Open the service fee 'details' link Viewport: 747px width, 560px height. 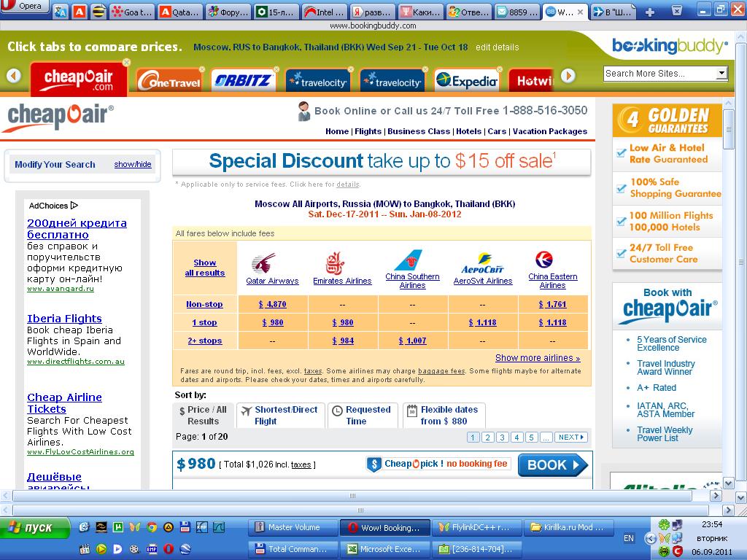tap(348, 184)
